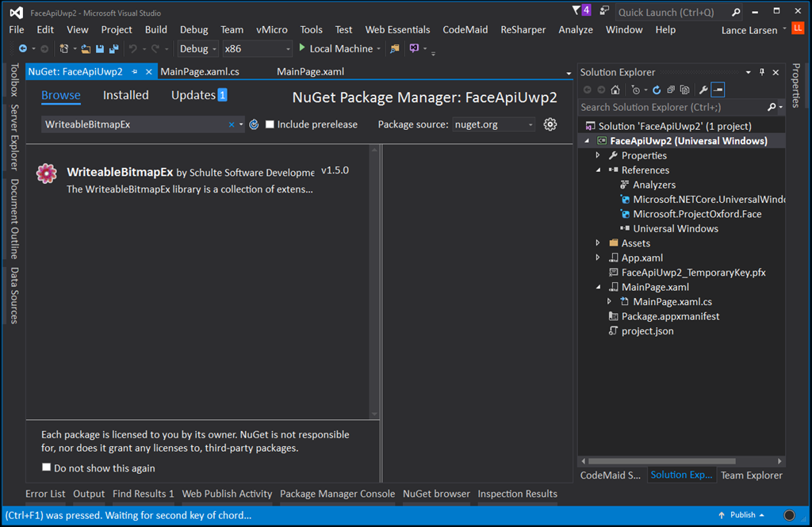
Task: Pin the NuGet: FaceApiUwp2 tab
Action: point(135,72)
